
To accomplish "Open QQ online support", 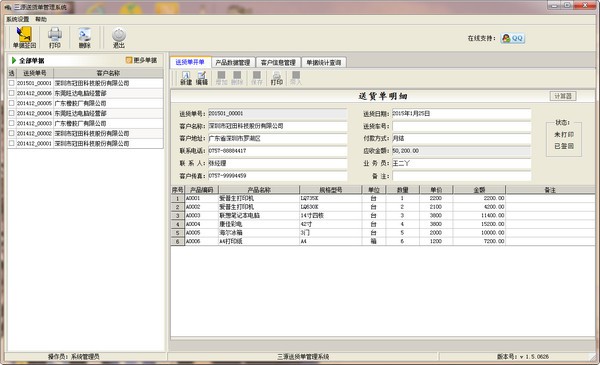I will click(512, 38).
